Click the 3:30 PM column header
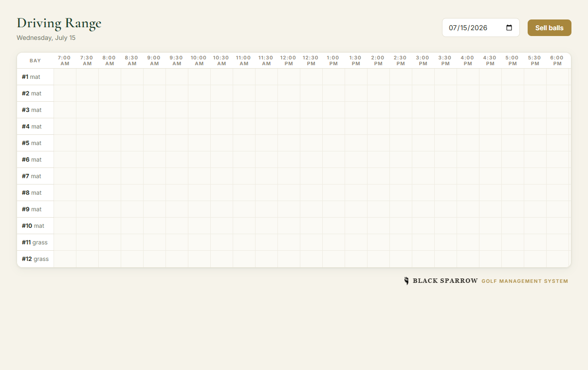The width and height of the screenshot is (588, 370). coord(446,60)
